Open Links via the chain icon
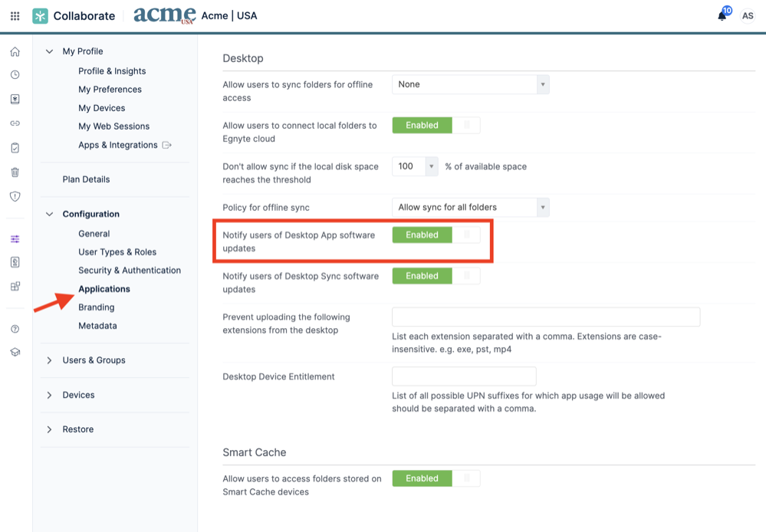Screen dimensions: 766x532 15,123
